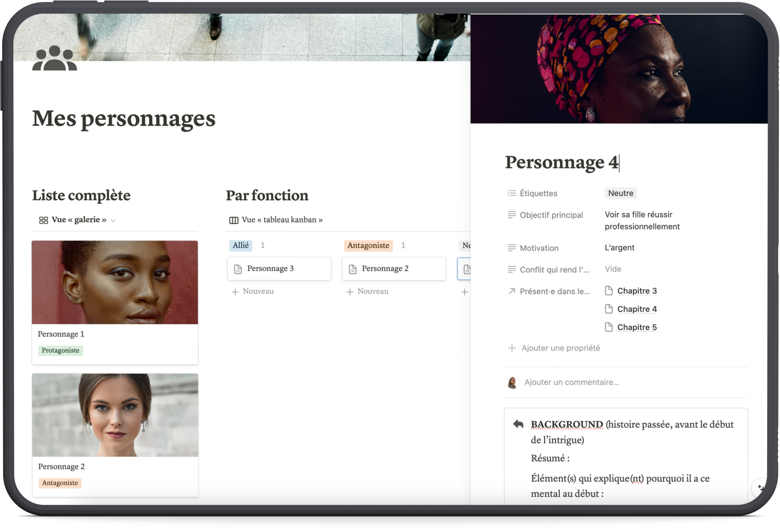Open the Personnage 1 gallery card photo
Viewport: 780px width, 532px height.
click(115, 282)
